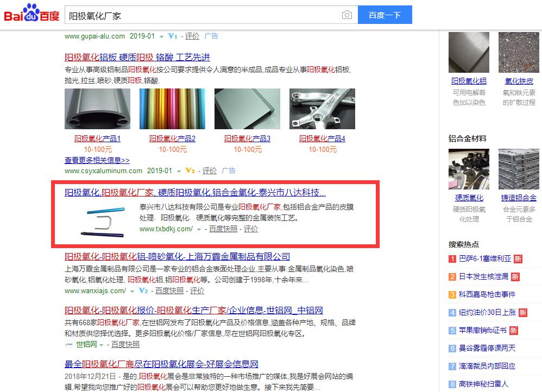Open hot topic 滴滴裁员内部回应

pos(487,366)
